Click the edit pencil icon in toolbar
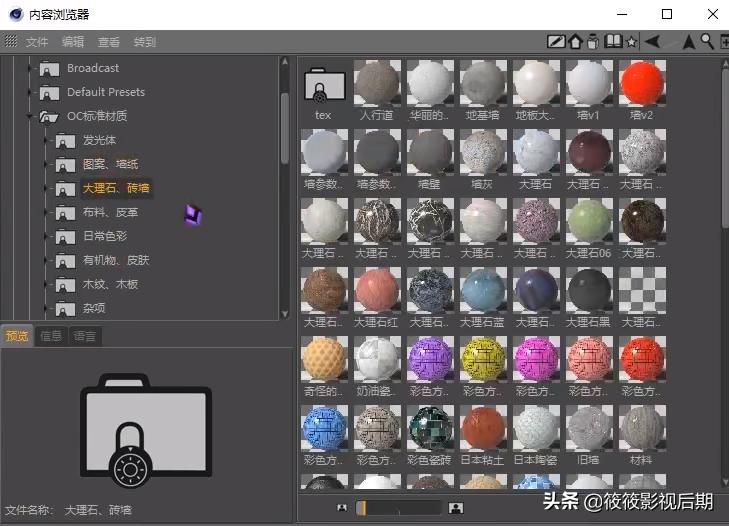The image size is (729, 526). (x=556, y=42)
